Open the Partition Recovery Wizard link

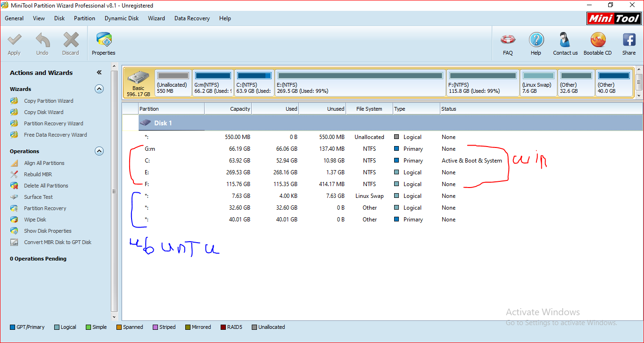53,123
